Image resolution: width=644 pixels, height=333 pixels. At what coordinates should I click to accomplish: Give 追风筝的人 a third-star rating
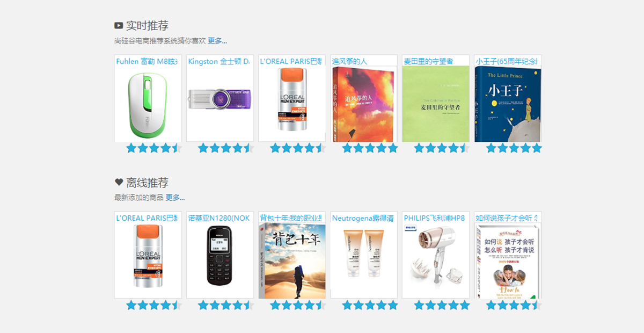370,148
